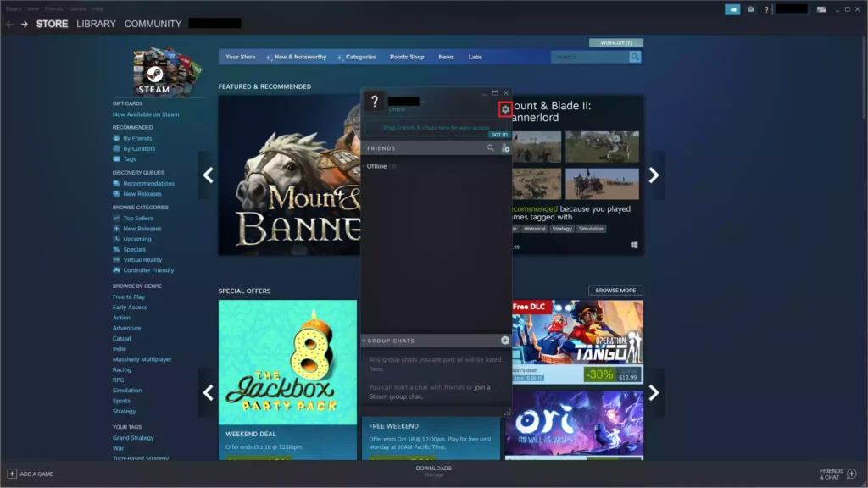868x488 pixels.
Task: Expand the New & Noteworthy store menu
Action: pyautogui.click(x=297, y=57)
